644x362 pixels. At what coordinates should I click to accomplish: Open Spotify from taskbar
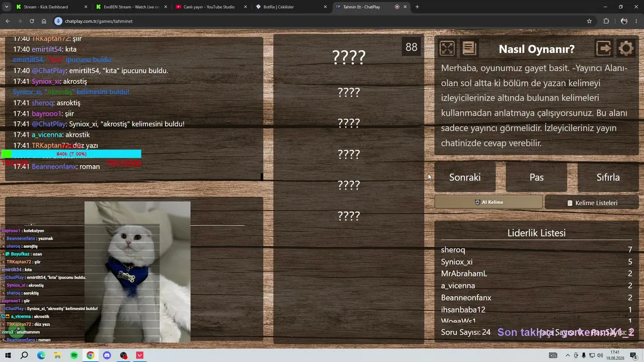click(74, 355)
